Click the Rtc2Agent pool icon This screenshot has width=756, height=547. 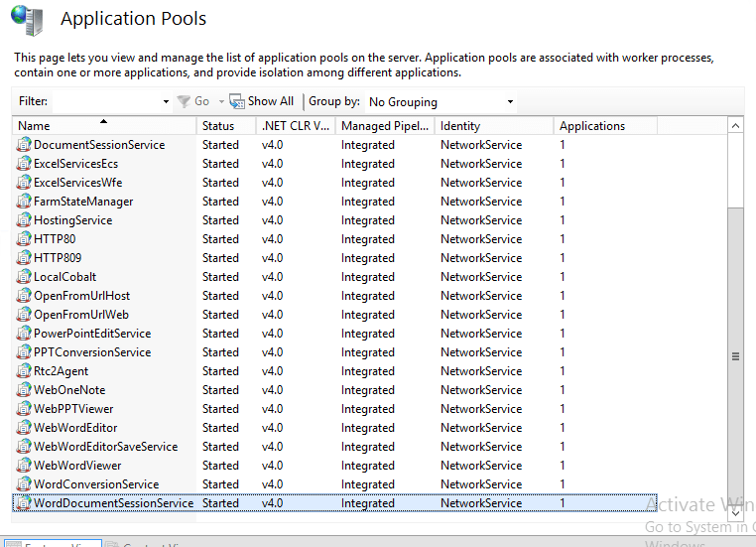pyautogui.click(x=24, y=370)
